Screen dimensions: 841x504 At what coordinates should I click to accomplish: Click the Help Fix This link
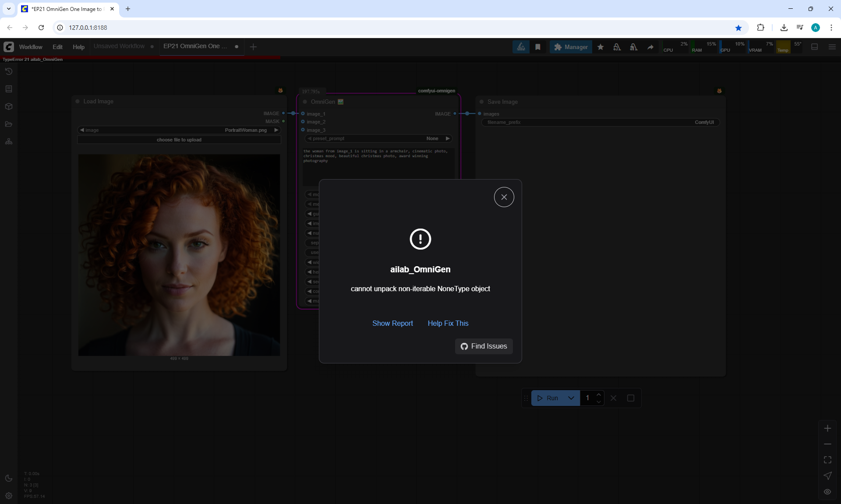448,323
